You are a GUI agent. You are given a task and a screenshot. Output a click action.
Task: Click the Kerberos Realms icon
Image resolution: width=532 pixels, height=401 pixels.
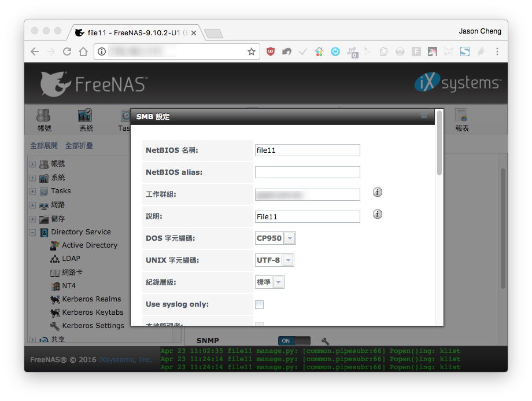[x=54, y=299]
